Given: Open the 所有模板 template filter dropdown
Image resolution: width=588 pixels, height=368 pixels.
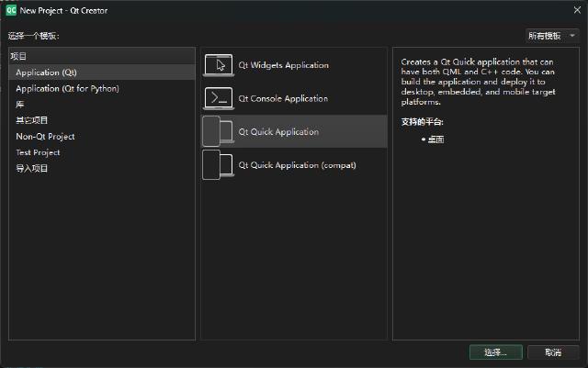Looking at the screenshot, I should [551, 36].
